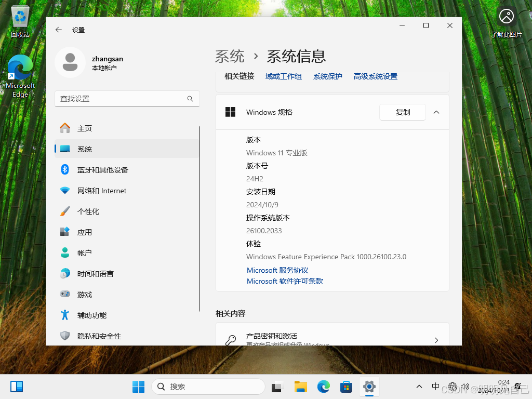This screenshot has width=532, height=399.
Task: Open 产品密钥和激活 chevron
Action: click(436, 340)
